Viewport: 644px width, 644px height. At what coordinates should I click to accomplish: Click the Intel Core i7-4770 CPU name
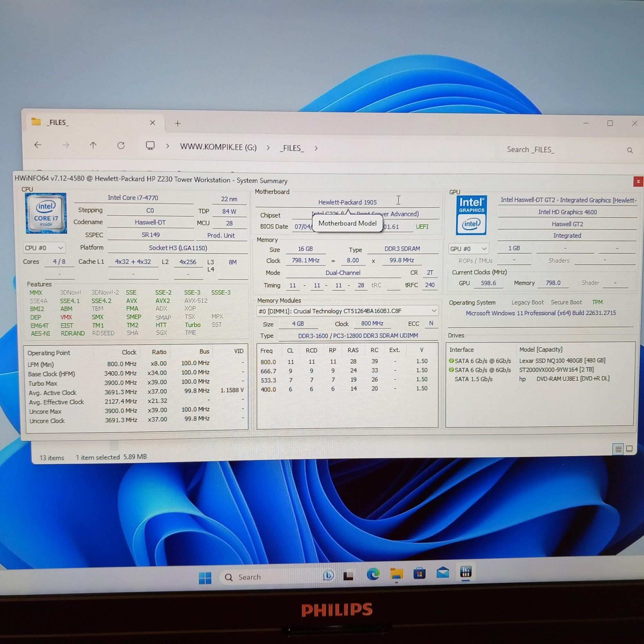point(133,198)
